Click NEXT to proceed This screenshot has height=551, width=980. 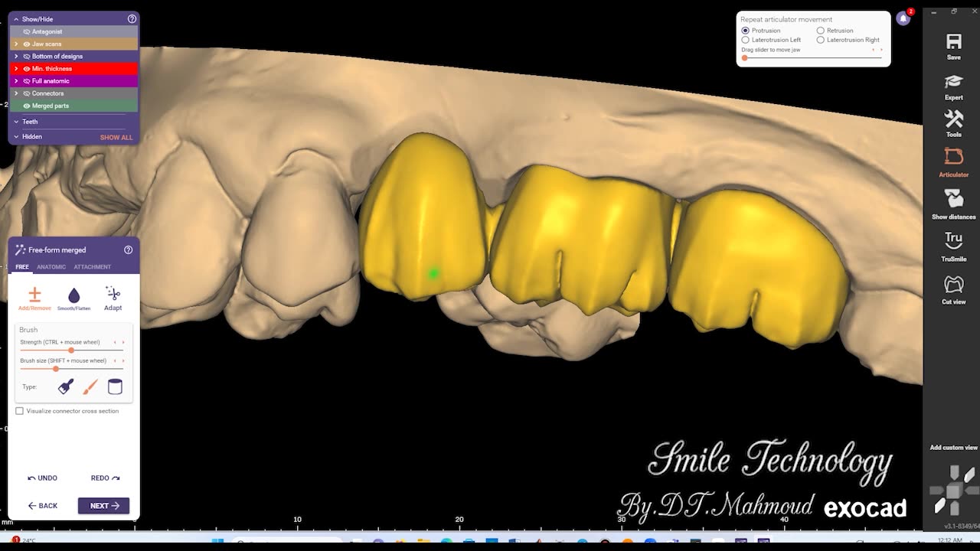[x=103, y=506]
